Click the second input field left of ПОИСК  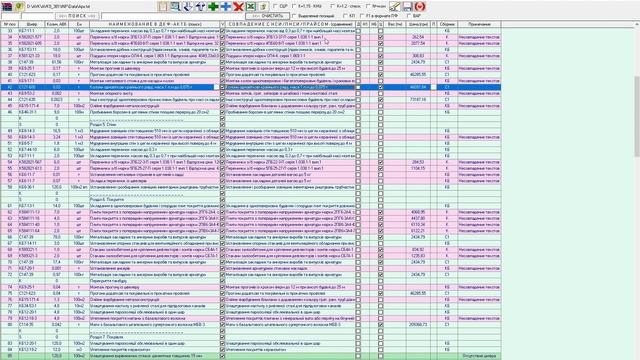pyautogui.click(x=38, y=16)
